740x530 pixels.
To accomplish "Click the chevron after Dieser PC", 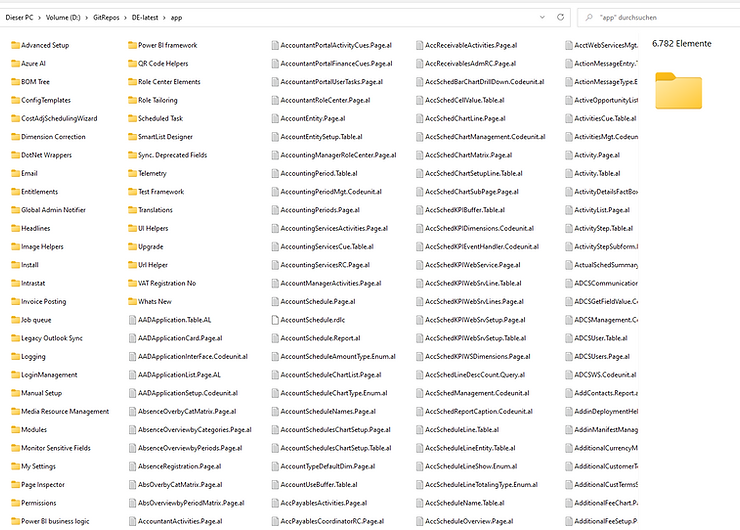I will click(39, 18).
